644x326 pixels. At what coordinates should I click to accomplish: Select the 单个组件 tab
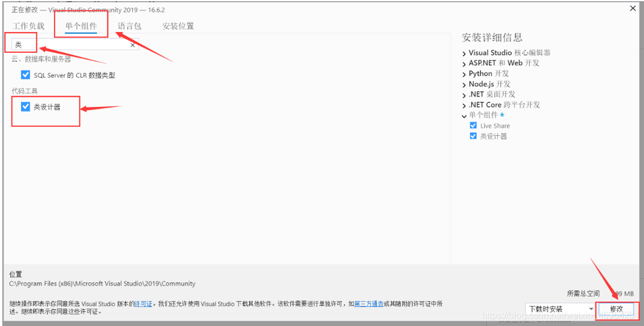81,26
